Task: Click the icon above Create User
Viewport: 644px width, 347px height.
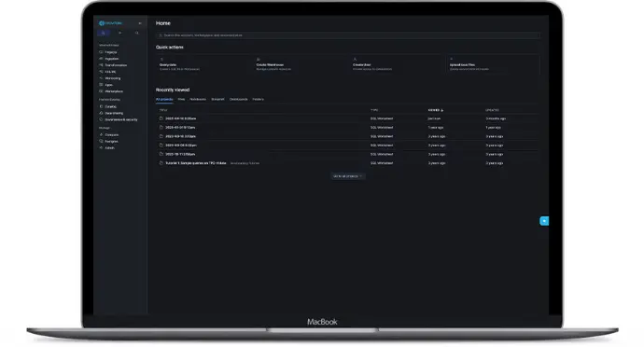Action: pyautogui.click(x=355, y=60)
